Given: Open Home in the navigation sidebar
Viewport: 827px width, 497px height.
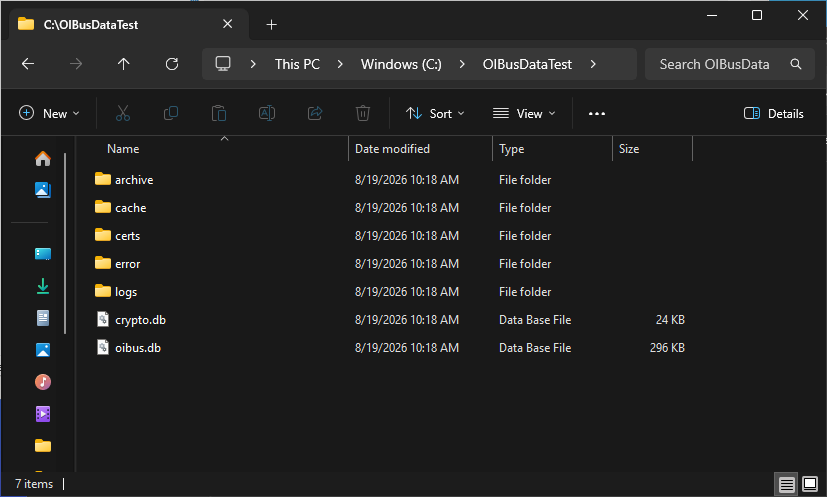Looking at the screenshot, I should point(43,158).
